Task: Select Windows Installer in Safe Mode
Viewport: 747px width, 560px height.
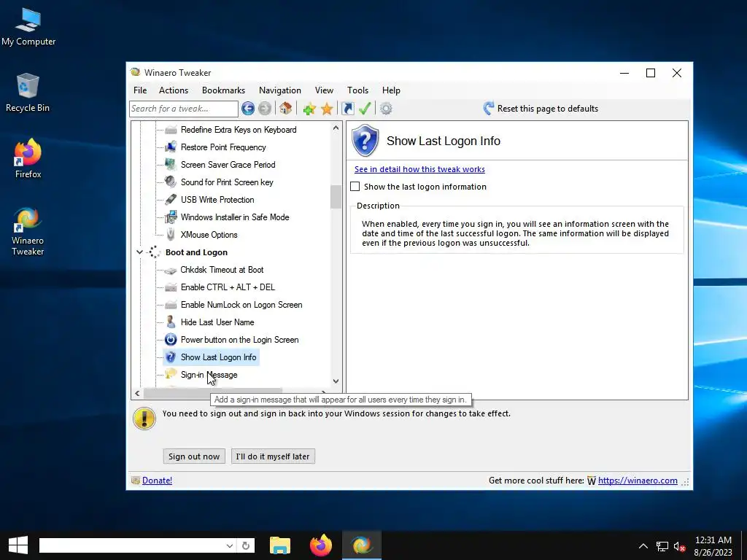Action: pos(235,217)
